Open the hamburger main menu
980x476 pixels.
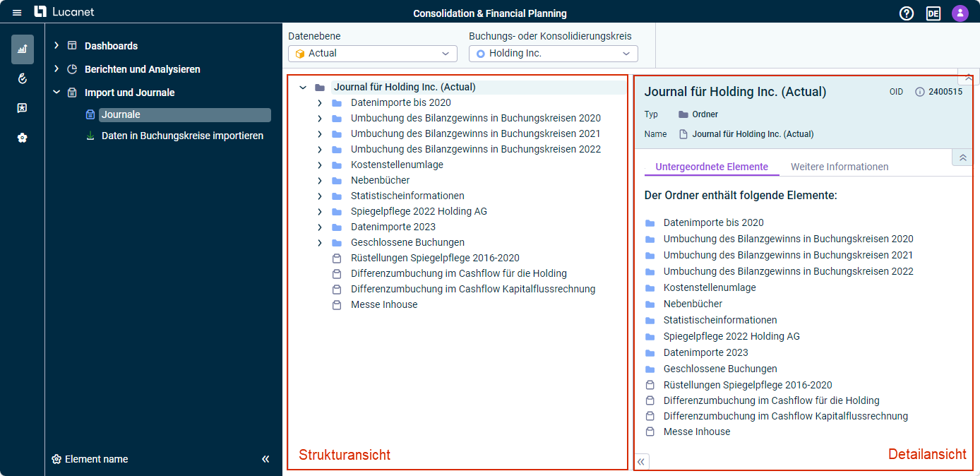coord(17,13)
